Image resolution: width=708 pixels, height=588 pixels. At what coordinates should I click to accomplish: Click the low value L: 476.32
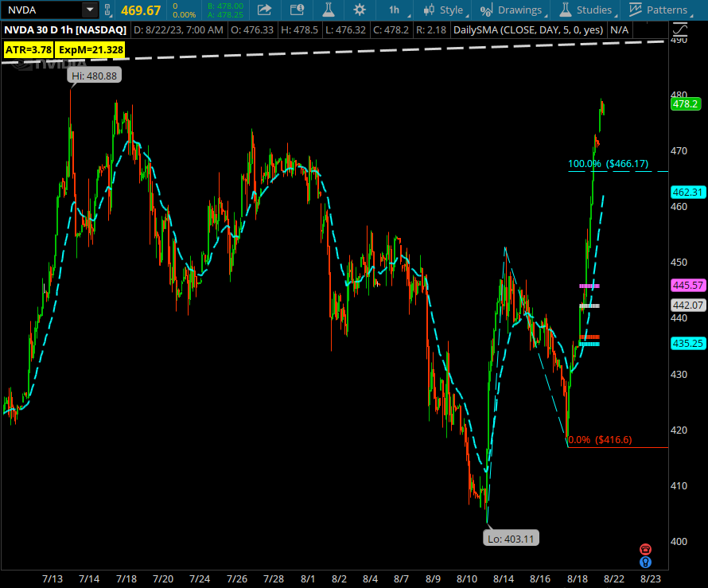coord(345,30)
